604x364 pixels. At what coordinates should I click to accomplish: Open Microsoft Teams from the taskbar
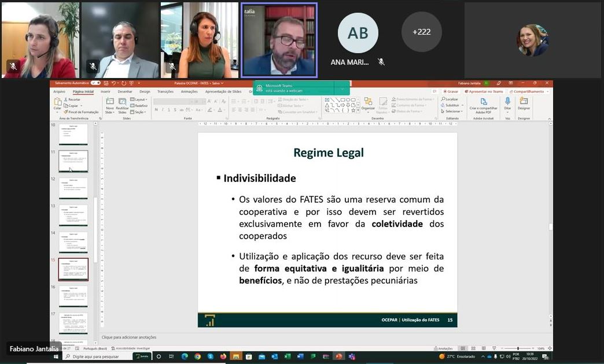click(x=352, y=356)
